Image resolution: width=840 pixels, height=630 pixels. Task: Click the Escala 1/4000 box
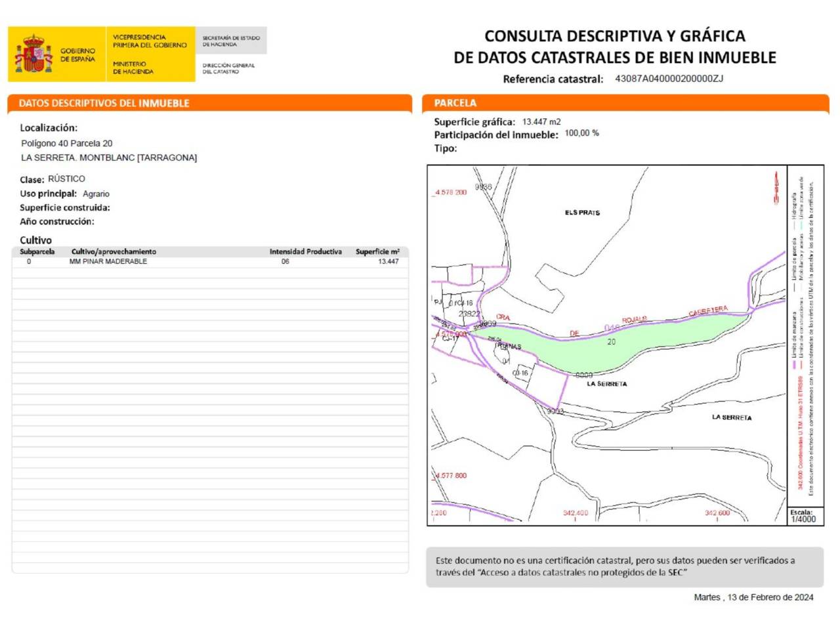(803, 516)
